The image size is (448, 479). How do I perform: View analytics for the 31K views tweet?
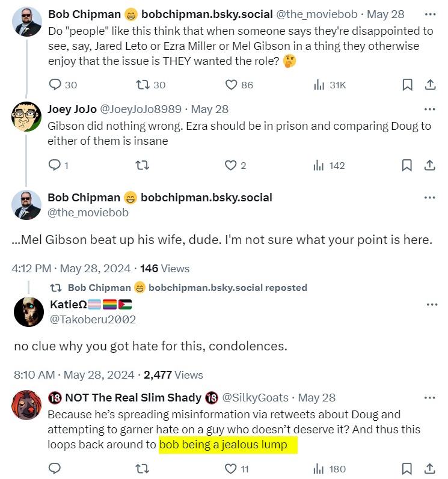tap(319, 85)
